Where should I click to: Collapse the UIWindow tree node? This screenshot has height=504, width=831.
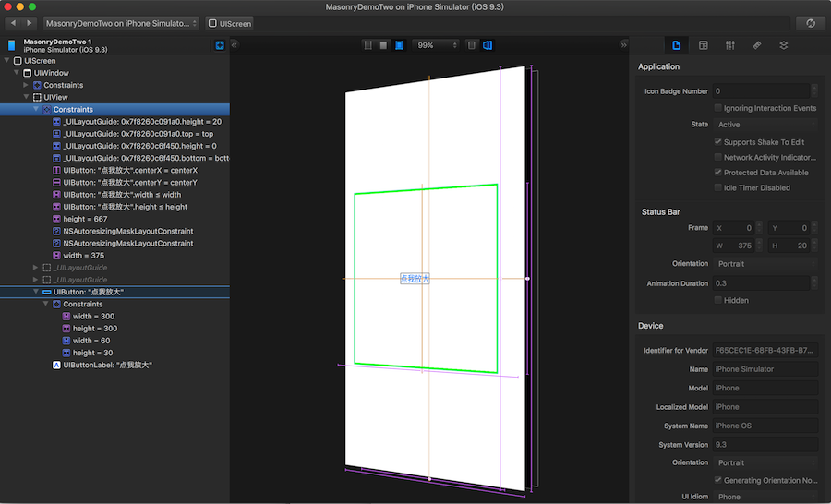17,73
